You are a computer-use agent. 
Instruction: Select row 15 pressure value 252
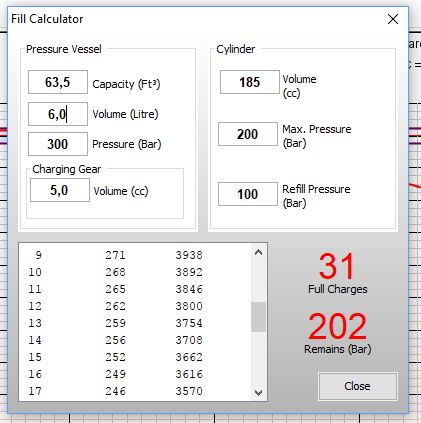pyautogui.click(x=115, y=357)
